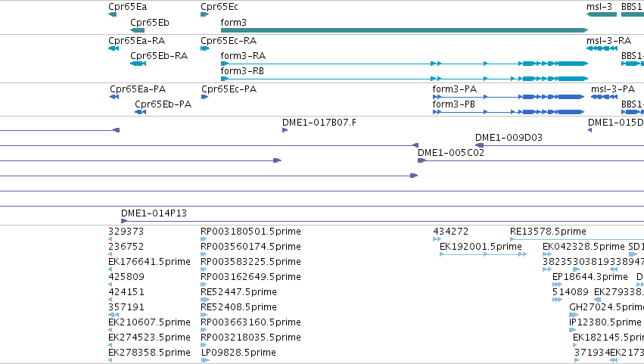Select the DME1-009D03 feature label
Viewport: 644px width, 364px height.
tap(509, 138)
